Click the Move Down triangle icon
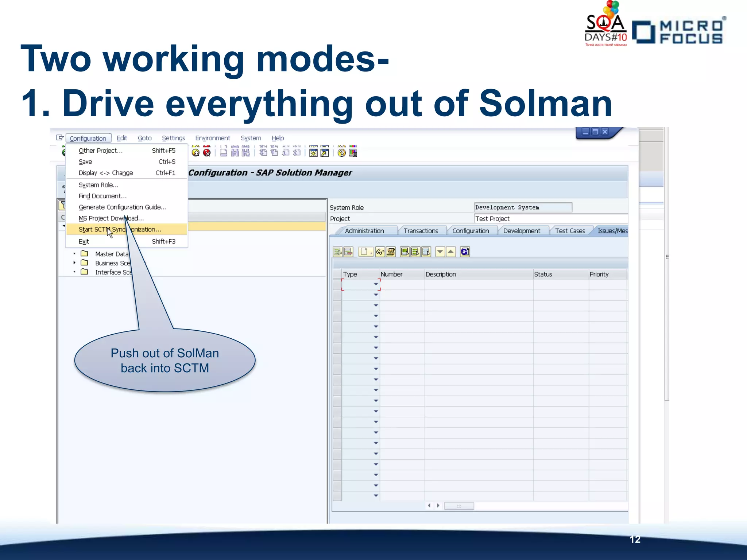Image resolution: width=747 pixels, height=560 pixels. point(440,252)
